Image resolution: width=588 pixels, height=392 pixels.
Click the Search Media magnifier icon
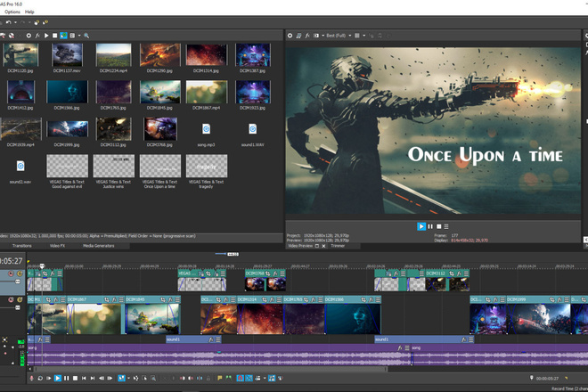[86, 36]
